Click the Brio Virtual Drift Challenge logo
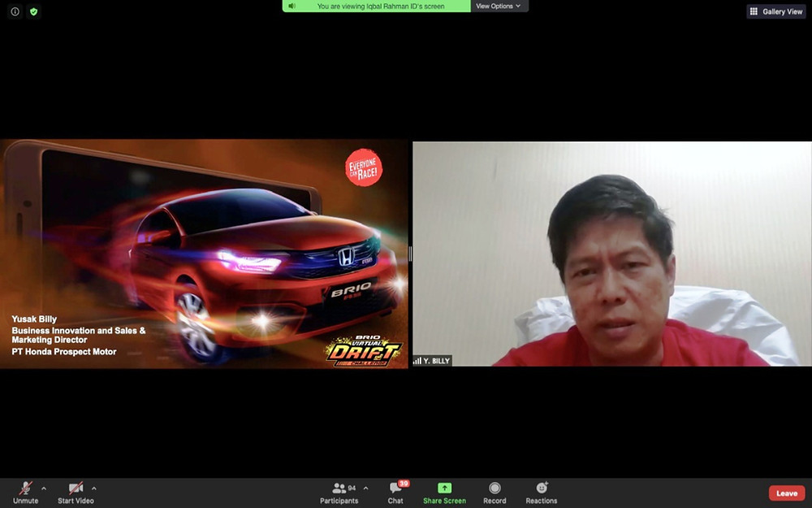The image size is (812, 508). pyautogui.click(x=364, y=350)
